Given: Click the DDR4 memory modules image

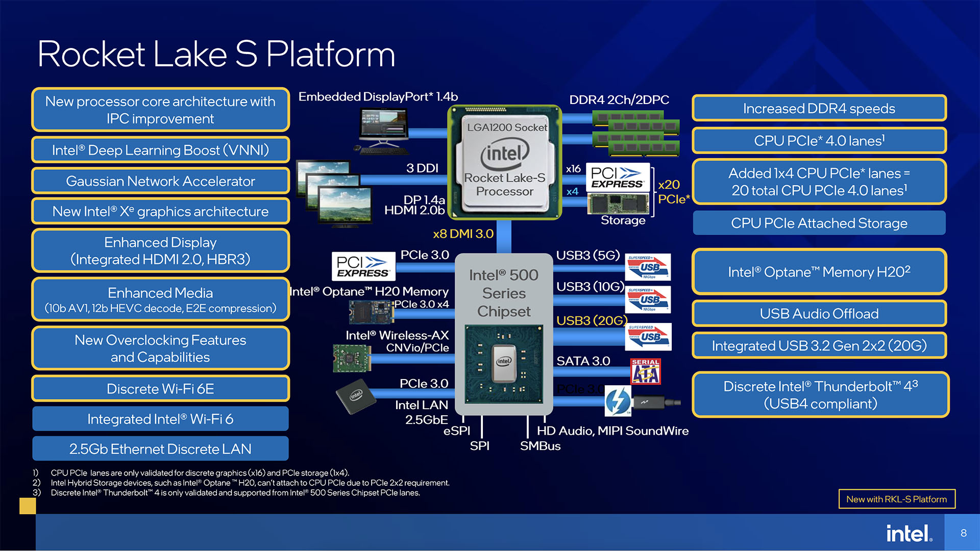Looking at the screenshot, I should (x=636, y=134).
